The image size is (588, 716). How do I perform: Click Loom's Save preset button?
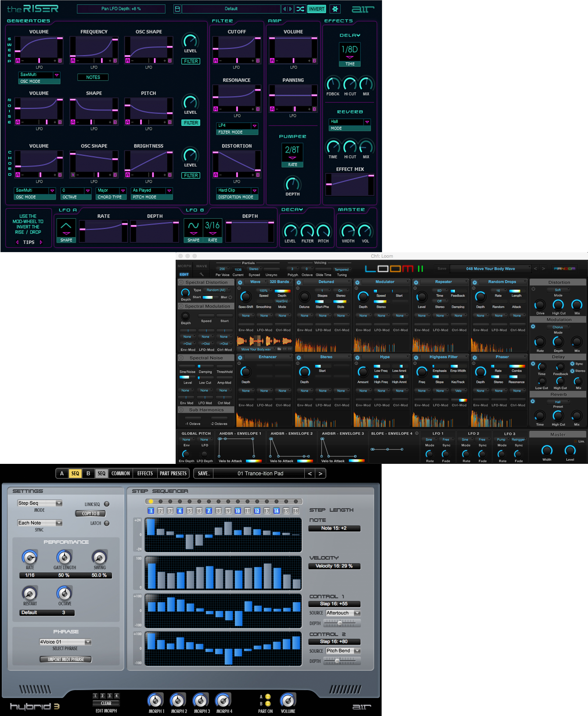(x=442, y=268)
